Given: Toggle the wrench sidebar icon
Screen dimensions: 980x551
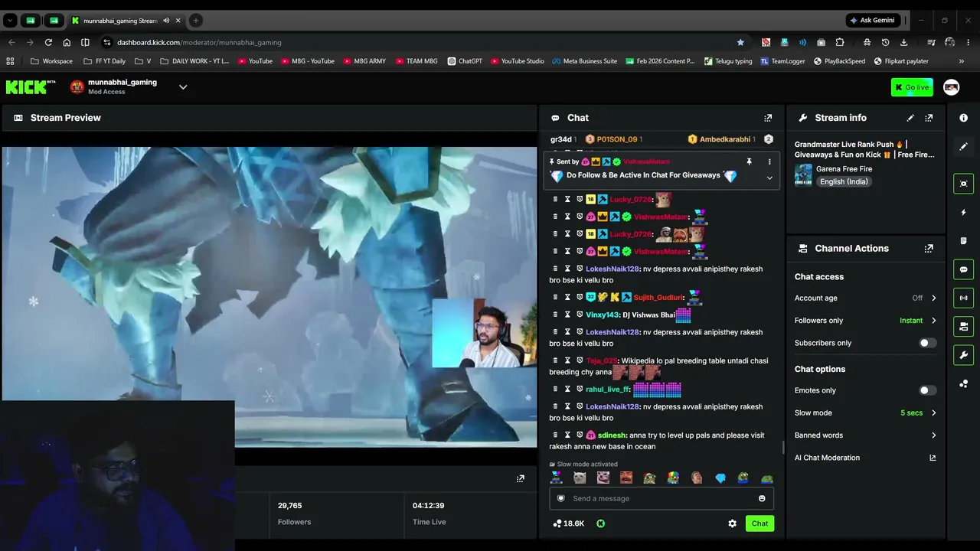Looking at the screenshot, I should (963, 355).
